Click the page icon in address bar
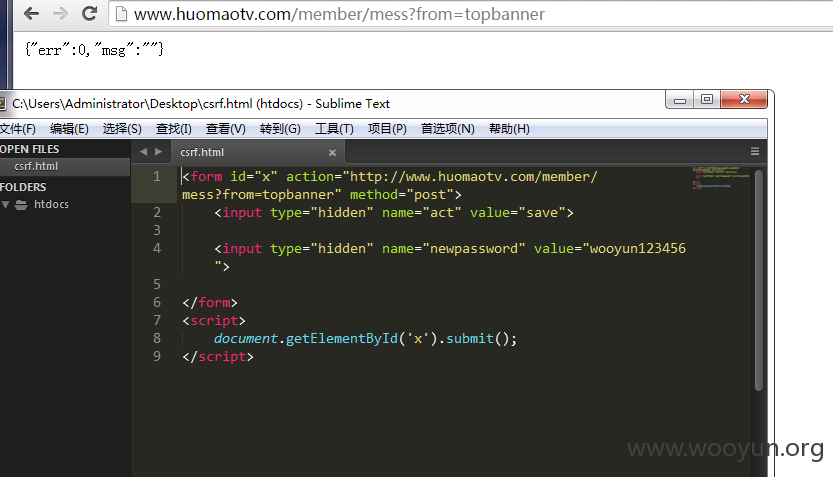Viewport: 833px width, 477px height. [x=121, y=14]
